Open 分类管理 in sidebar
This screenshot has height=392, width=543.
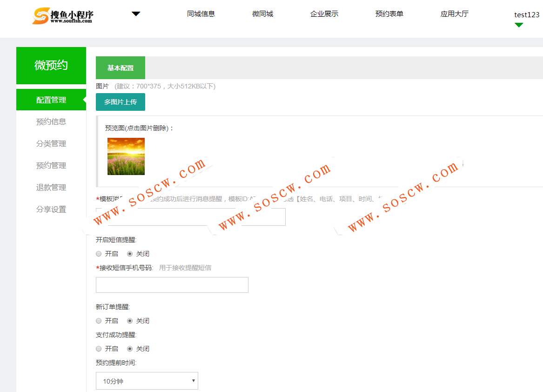[51, 143]
